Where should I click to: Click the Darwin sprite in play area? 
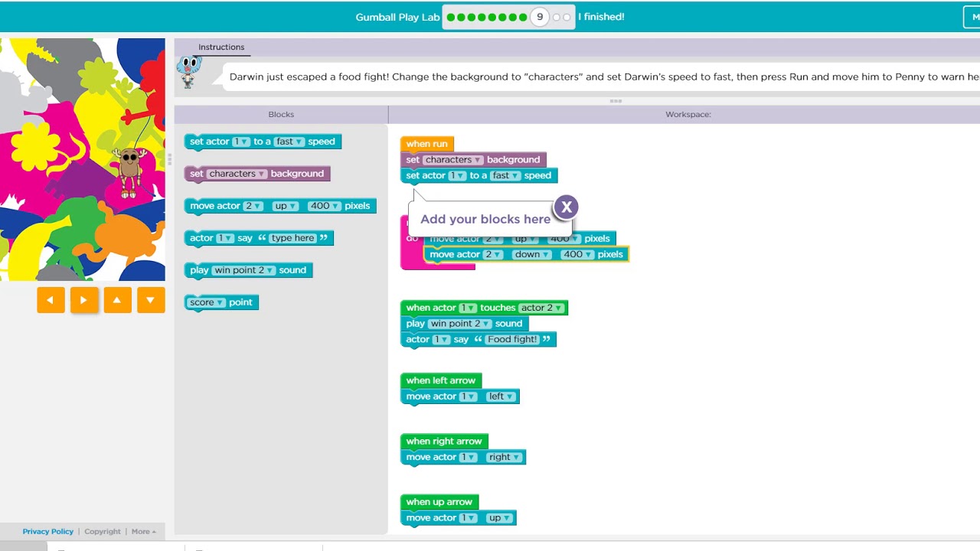point(129,171)
